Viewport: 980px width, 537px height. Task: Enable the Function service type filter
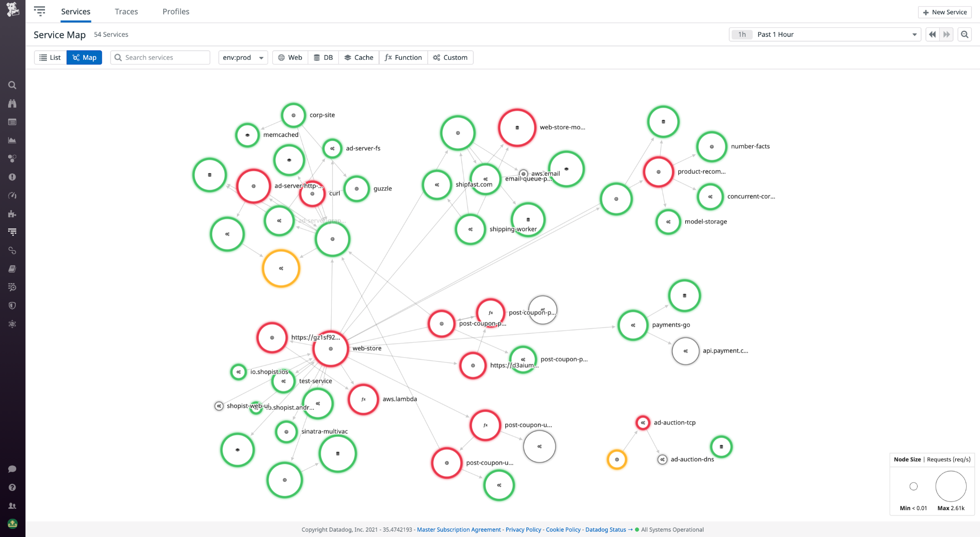403,57
